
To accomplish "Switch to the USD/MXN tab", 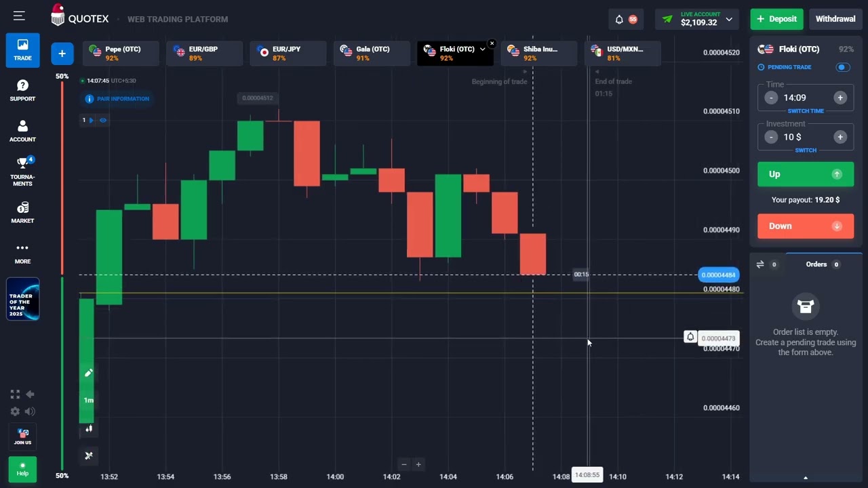I will [623, 53].
